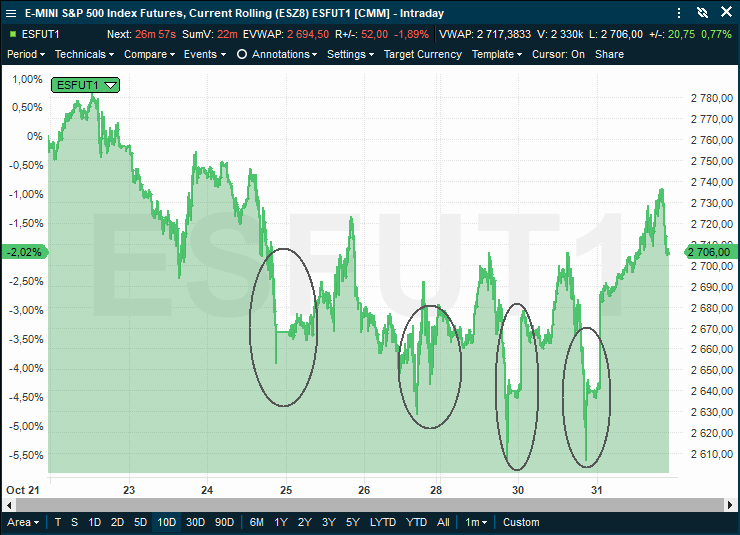Open the Compare dropdown
Screen dimensions: 740x535
(150, 54)
